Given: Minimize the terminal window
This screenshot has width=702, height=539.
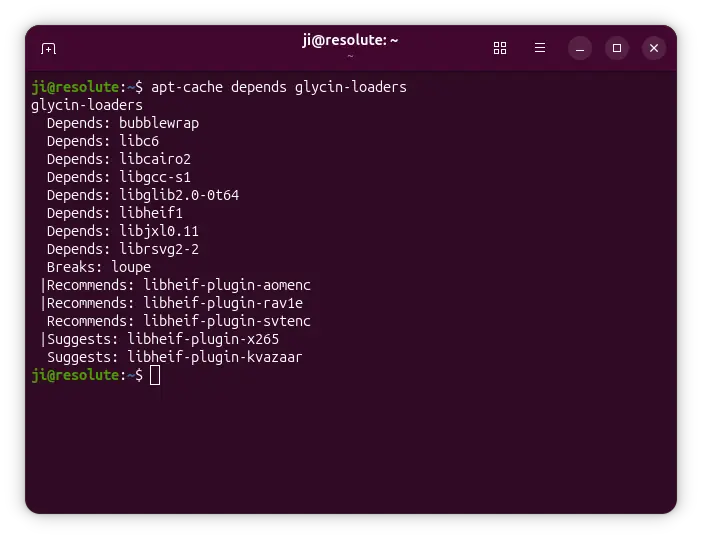Looking at the screenshot, I should [580, 48].
